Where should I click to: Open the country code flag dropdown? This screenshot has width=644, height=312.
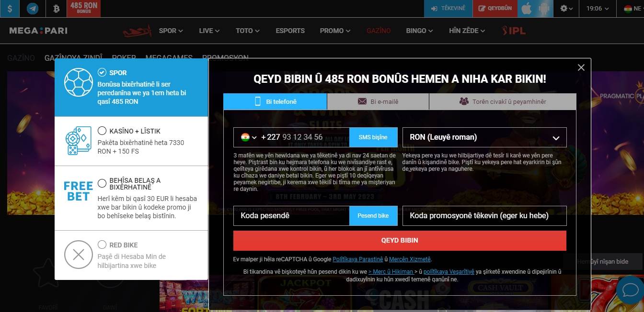pyautogui.click(x=249, y=137)
